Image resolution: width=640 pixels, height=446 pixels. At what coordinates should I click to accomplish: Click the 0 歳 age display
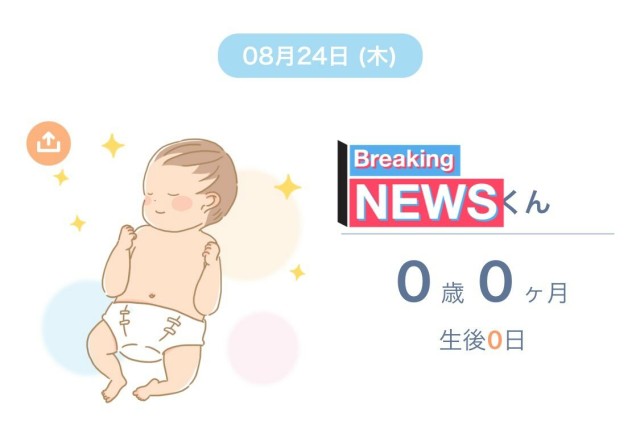click(x=431, y=283)
